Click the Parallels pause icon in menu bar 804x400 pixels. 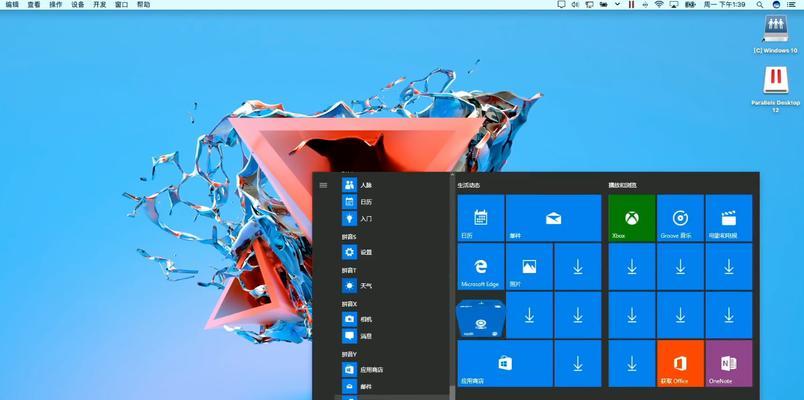click(x=631, y=5)
